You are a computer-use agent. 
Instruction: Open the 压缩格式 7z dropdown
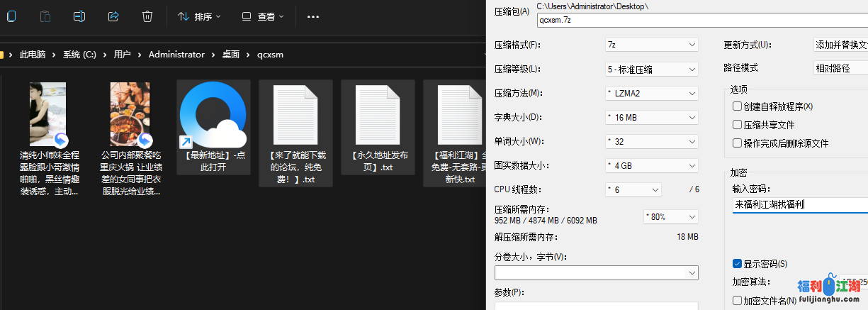(652, 45)
